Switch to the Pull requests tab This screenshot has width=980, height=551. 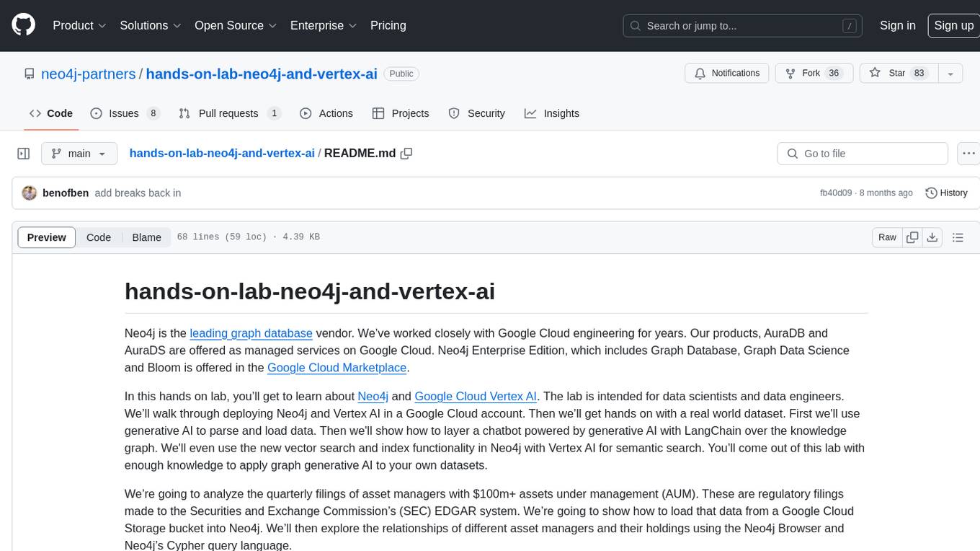coord(229,113)
